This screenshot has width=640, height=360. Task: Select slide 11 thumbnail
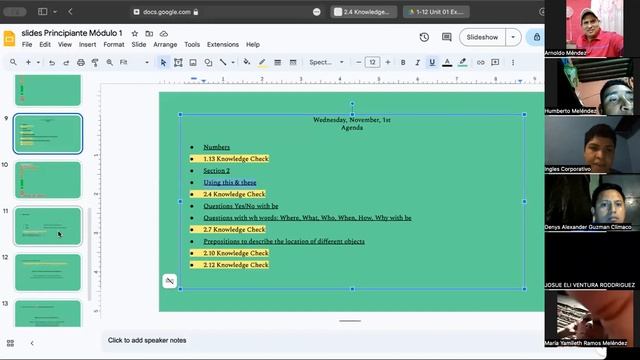[x=48, y=226]
